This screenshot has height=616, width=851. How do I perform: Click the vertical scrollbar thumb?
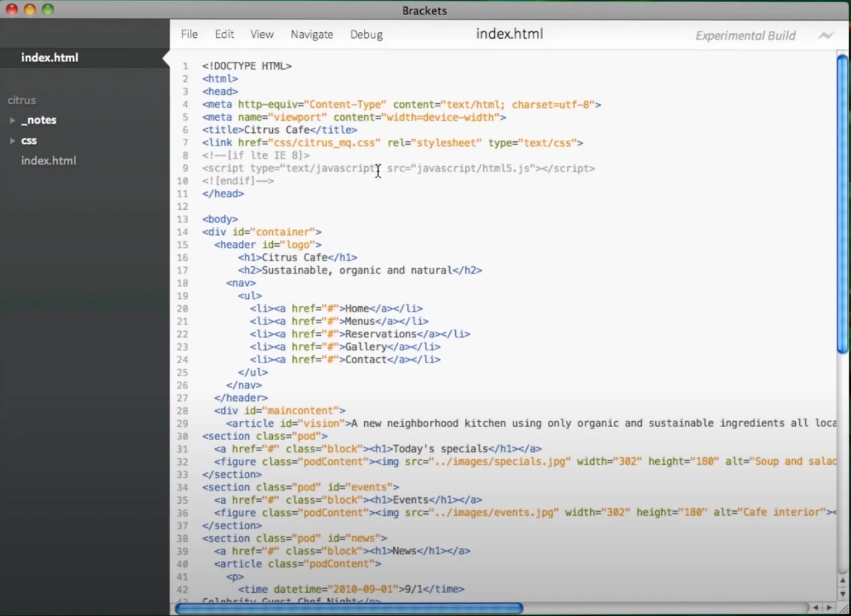point(842,204)
